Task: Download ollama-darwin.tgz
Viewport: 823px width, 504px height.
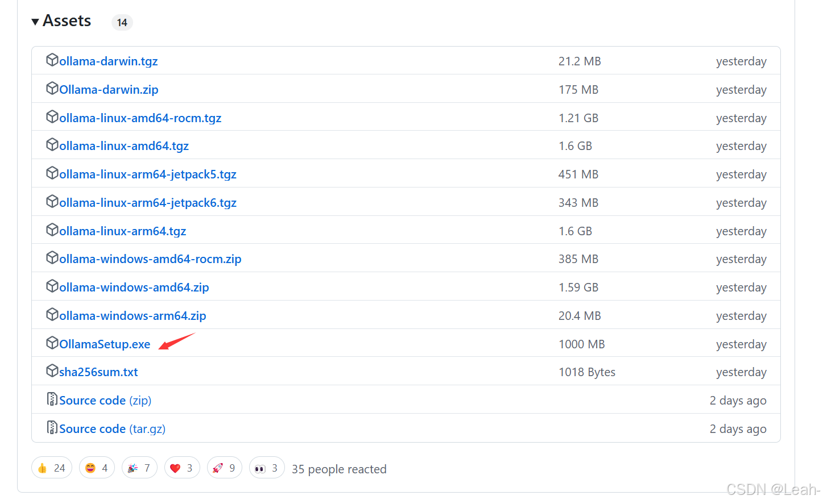Action: click(109, 61)
